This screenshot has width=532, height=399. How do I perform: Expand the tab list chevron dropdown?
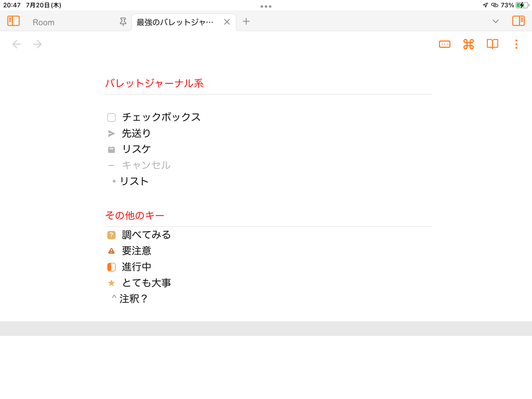point(495,21)
